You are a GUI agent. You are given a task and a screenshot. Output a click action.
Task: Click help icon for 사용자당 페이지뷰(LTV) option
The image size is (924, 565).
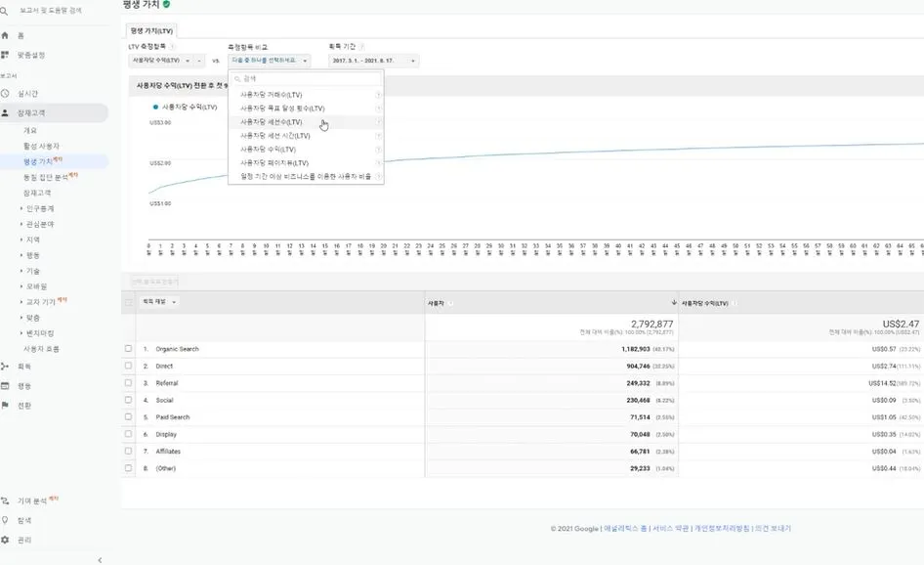coord(378,163)
